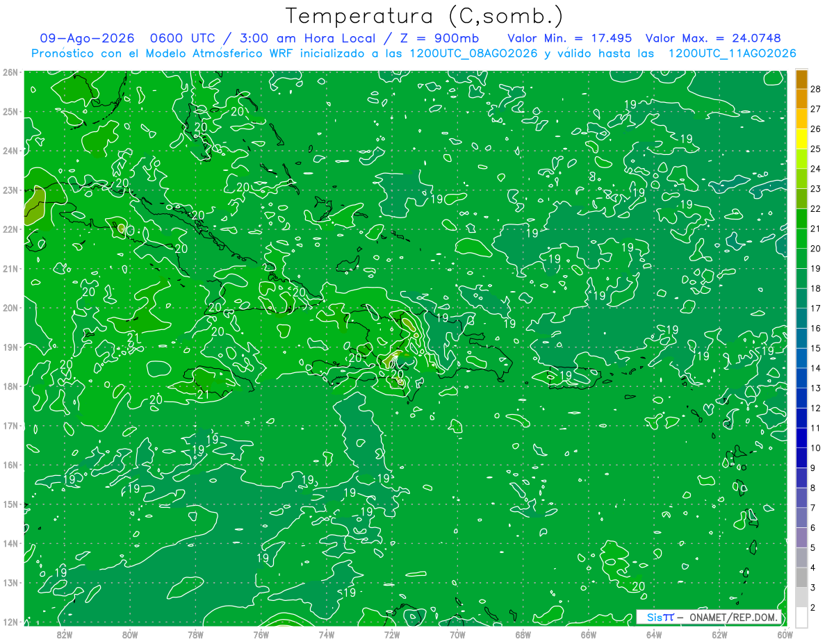Click color scale label '24'
Screen dimensions: 834x644
(x=815, y=169)
